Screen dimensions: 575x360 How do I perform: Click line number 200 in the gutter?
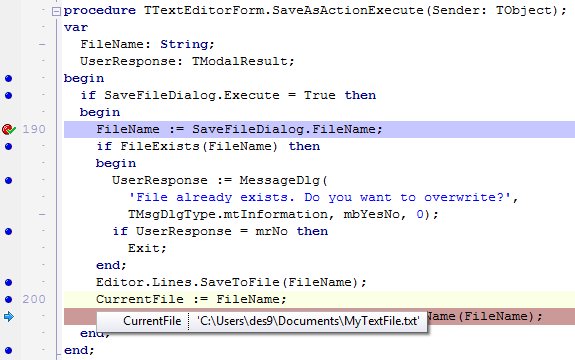(34, 299)
